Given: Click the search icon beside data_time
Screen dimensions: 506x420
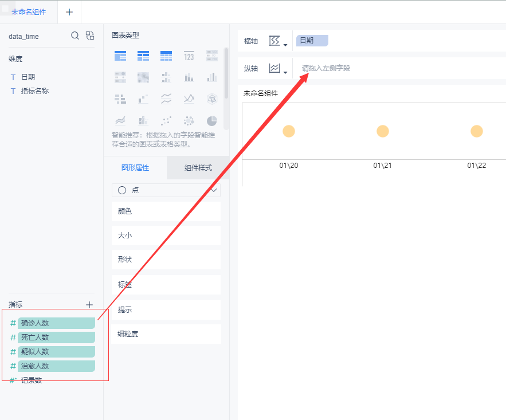Looking at the screenshot, I should (75, 36).
